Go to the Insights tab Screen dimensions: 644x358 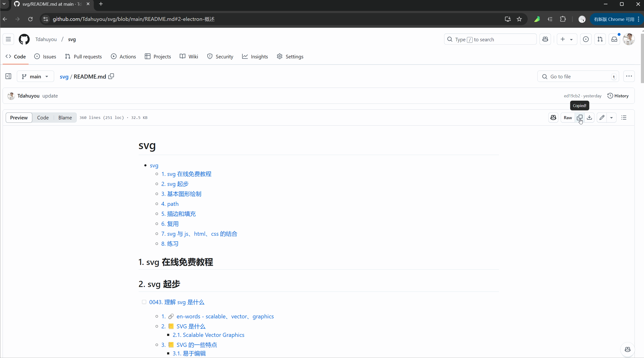[x=255, y=57]
